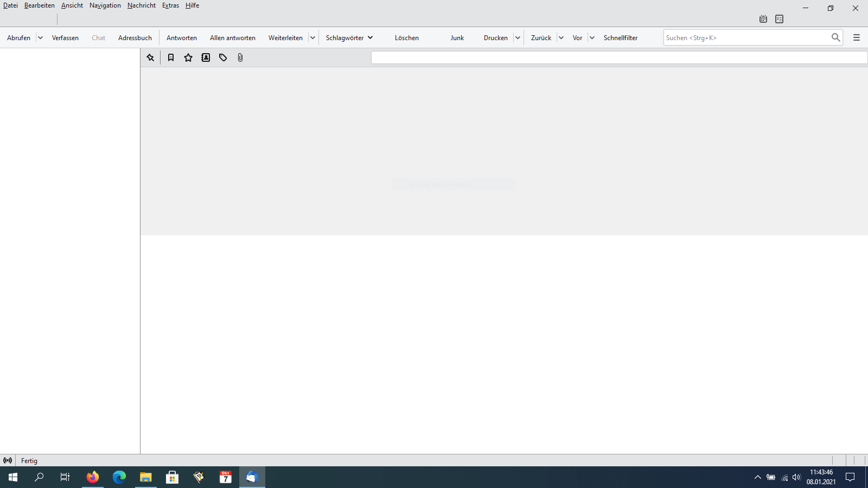Image resolution: width=868 pixels, height=488 pixels.
Task: Open the calendar tab icon
Action: pyautogui.click(x=763, y=19)
